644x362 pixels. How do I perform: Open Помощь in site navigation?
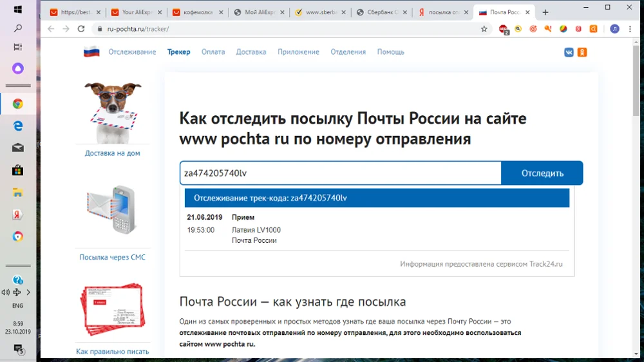point(391,52)
